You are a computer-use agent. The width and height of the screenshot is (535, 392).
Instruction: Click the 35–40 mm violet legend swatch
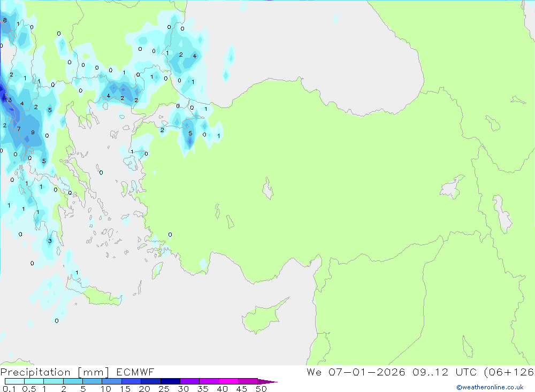209,381
